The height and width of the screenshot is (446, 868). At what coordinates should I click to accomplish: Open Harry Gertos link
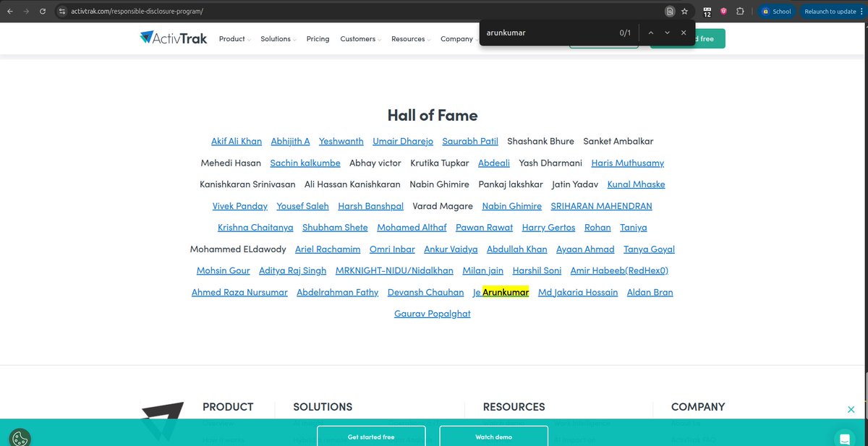click(549, 228)
